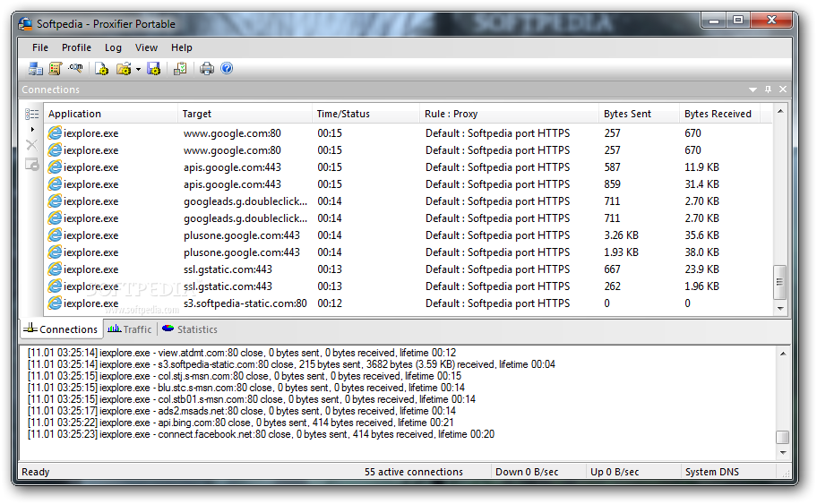Screen dimensions: 817x504
Task: Click IE icon in 11.9 KB received row
Action: [55, 167]
